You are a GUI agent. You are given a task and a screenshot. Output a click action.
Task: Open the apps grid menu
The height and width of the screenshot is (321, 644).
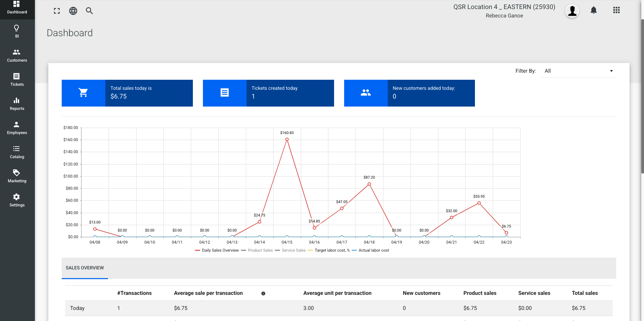(616, 10)
